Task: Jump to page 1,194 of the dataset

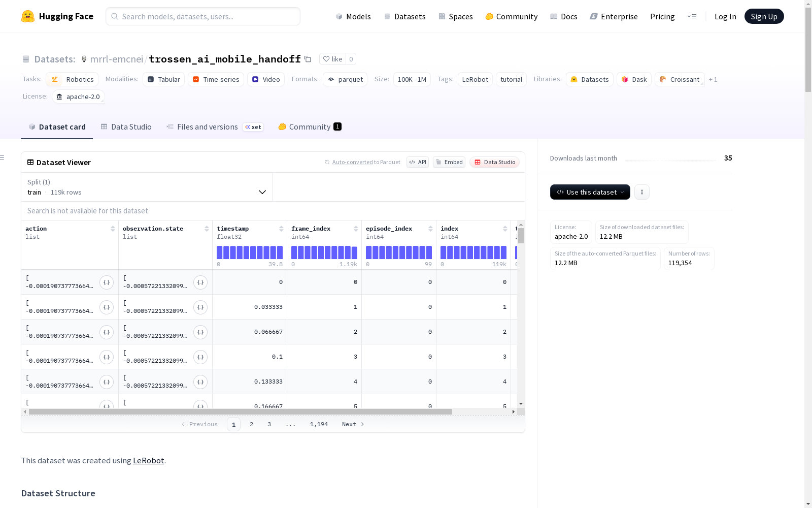Action: [319, 424]
